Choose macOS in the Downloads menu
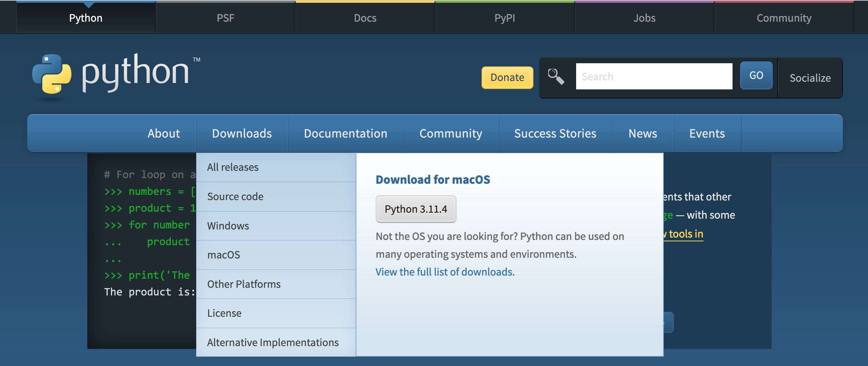868x366 pixels. point(276,255)
